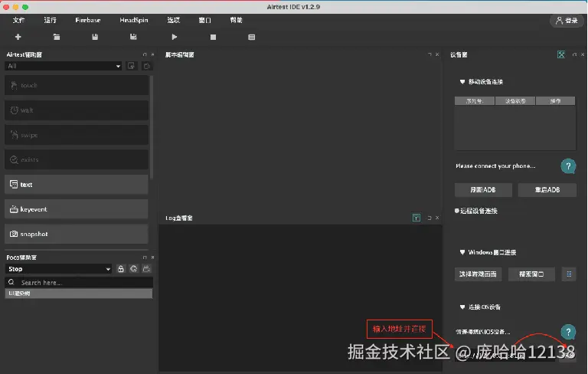588x374 pixels.
Task: Select the UI tree root row
Action: (79, 294)
